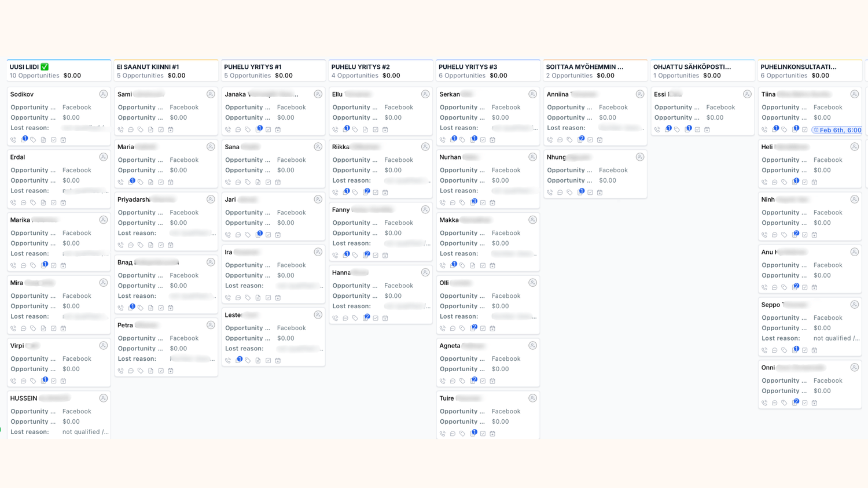Open Riikka's opportunity card by name
Screen dimensions: 868x488
point(341,147)
